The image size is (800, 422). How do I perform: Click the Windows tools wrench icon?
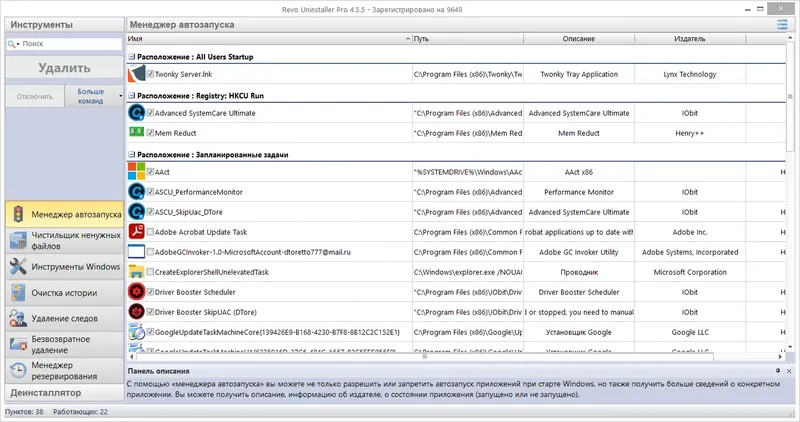click(x=18, y=266)
